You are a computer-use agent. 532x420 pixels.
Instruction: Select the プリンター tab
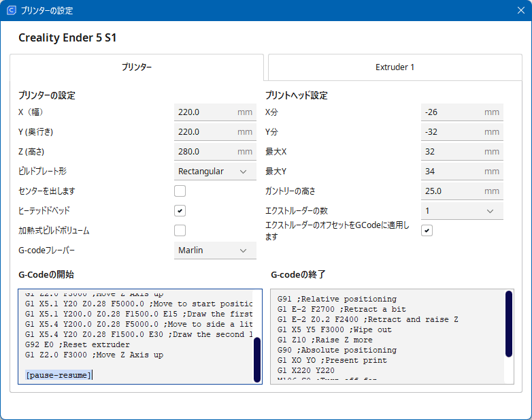coord(137,67)
